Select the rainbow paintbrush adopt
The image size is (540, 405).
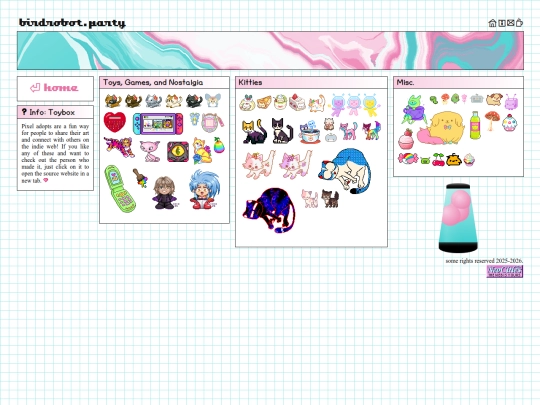pyautogui.click(x=140, y=178)
